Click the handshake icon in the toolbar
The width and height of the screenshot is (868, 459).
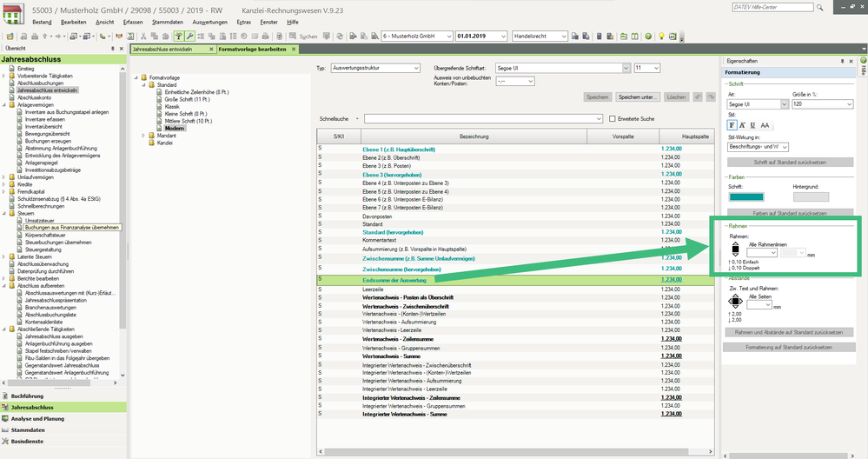pyautogui.click(x=119, y=36)
